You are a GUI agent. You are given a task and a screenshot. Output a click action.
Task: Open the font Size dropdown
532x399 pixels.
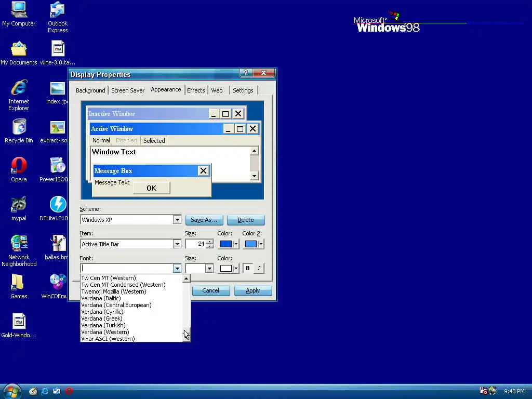point(209,269)
